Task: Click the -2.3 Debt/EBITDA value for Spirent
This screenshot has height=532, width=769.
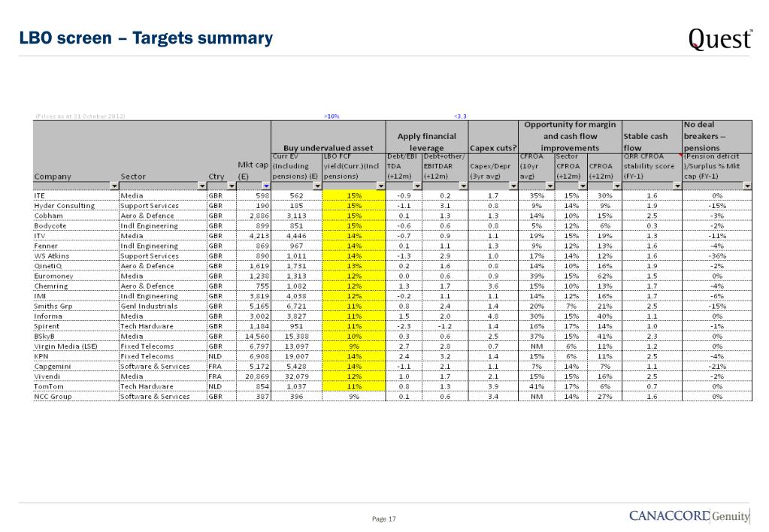Action: [x=404, y=326]
